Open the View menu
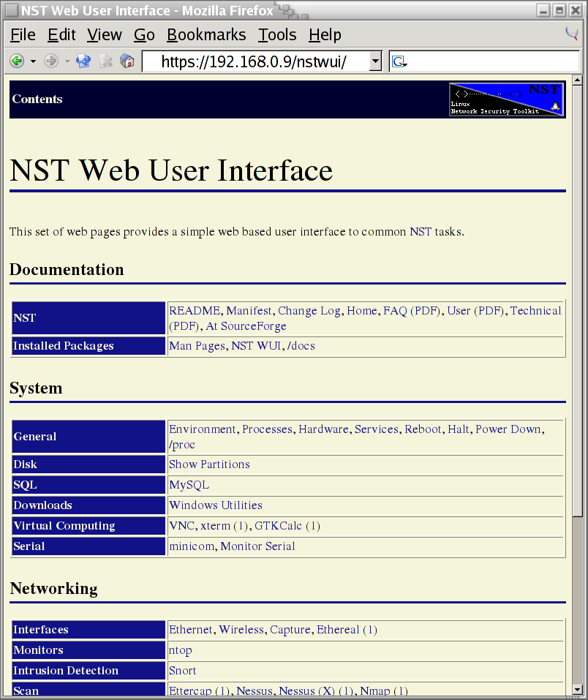The width and height of the screenshot is (588, 700). pyautogui.click(x=105, y=35)
